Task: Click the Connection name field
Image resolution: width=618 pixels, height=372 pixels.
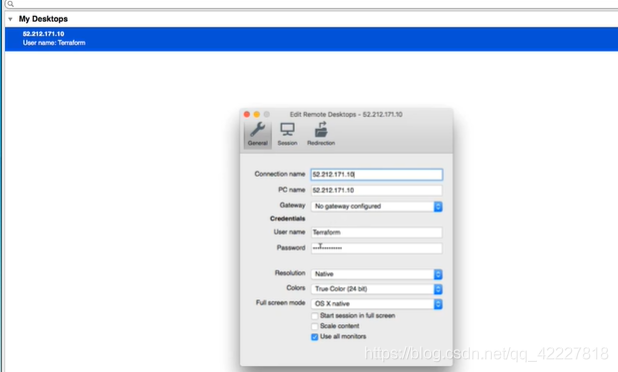Action: pos(376,175)
